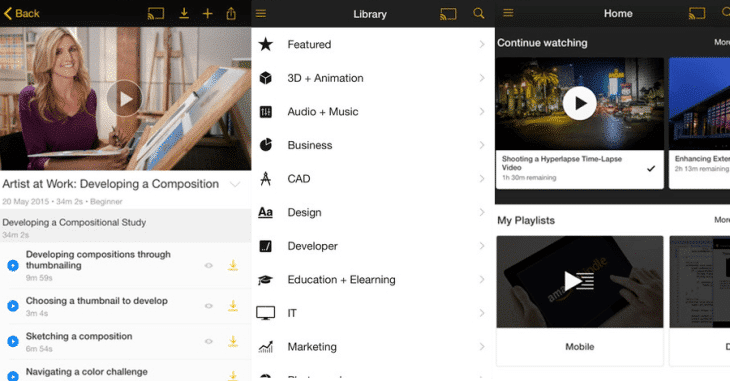Click the Design 'Aa' icon

[265, 212]
